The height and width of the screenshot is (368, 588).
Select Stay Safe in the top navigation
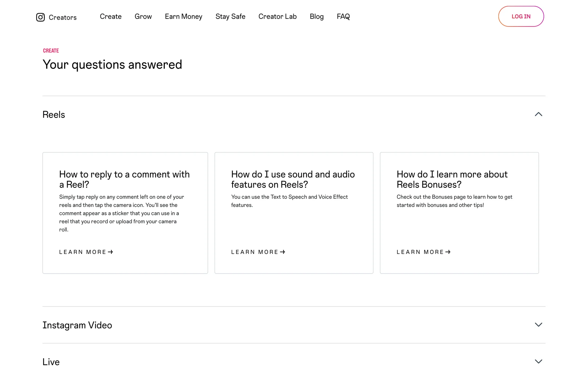click(230, 17)
